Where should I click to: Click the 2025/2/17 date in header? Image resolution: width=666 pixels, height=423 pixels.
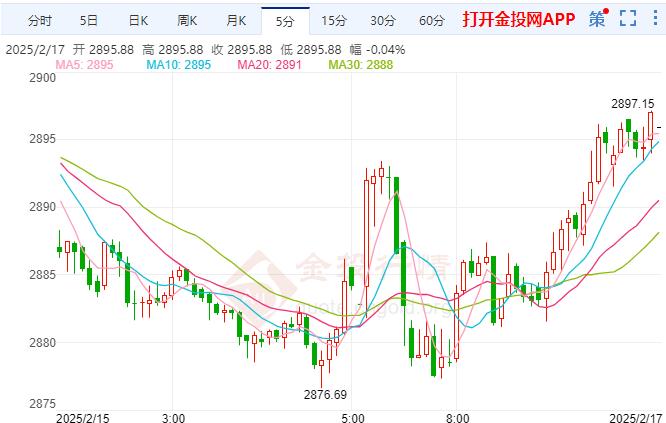tap(35, 50)
